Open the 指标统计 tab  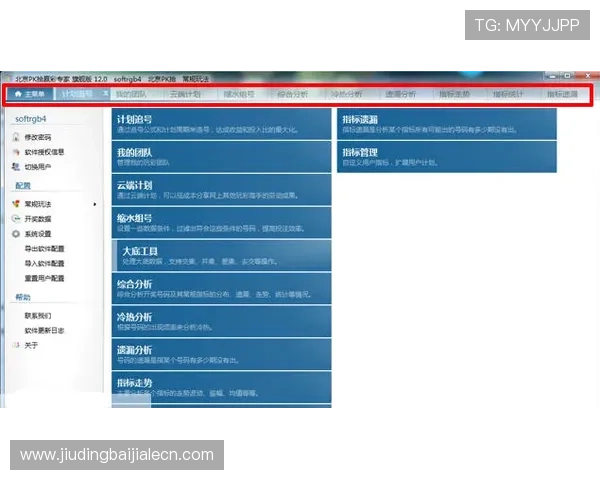click(508, 94)
